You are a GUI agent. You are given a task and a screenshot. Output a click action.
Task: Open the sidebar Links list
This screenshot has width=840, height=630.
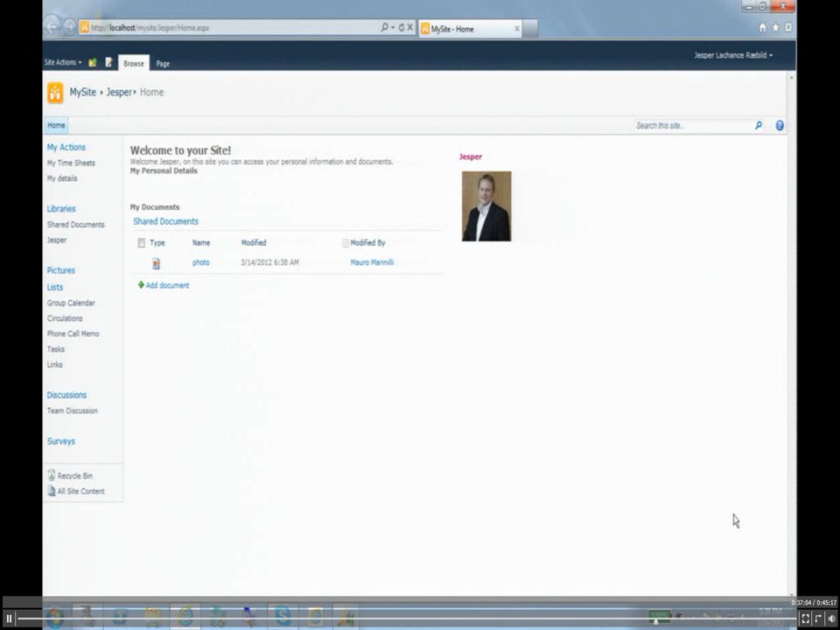pos(54,365)
